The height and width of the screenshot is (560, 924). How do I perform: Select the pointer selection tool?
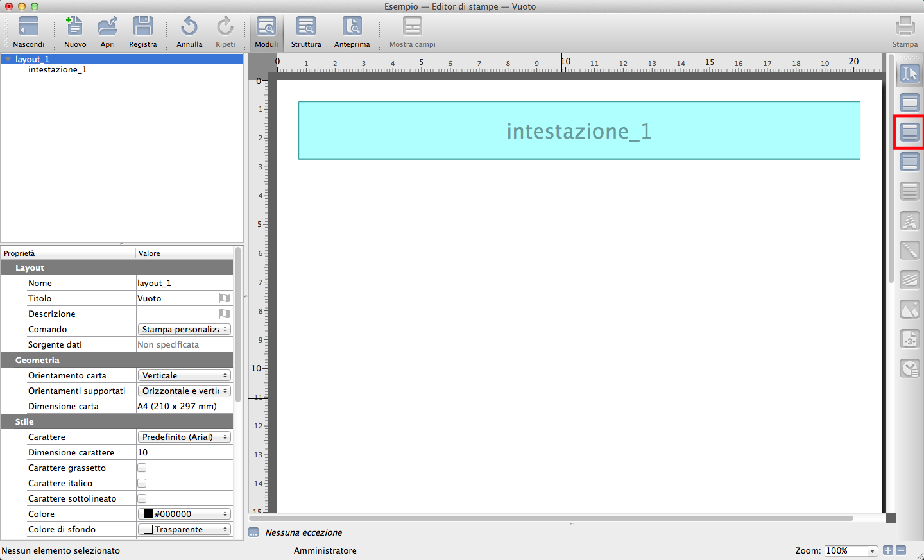coord(910,74)
